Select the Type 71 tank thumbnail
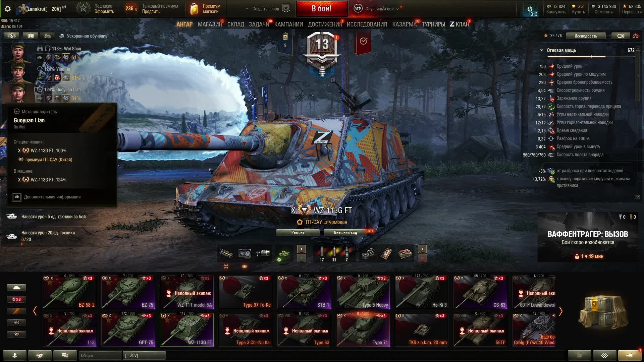Screen dimensions: 644x362 pyautogui.click(x=363, y=329)
